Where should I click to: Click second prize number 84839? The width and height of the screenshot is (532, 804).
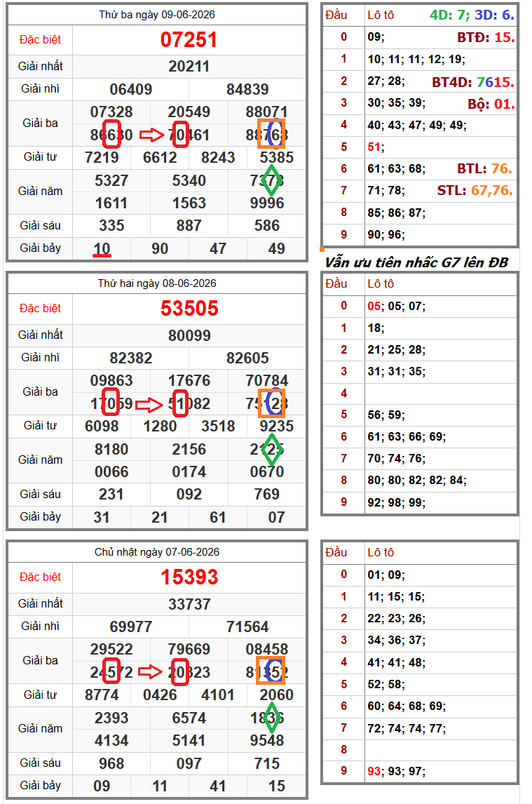coord(247,89)
